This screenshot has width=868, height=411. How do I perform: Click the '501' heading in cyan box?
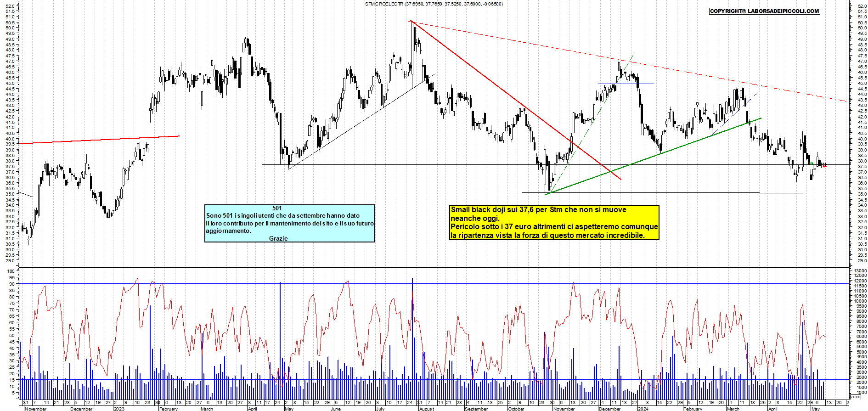(277, 208)
